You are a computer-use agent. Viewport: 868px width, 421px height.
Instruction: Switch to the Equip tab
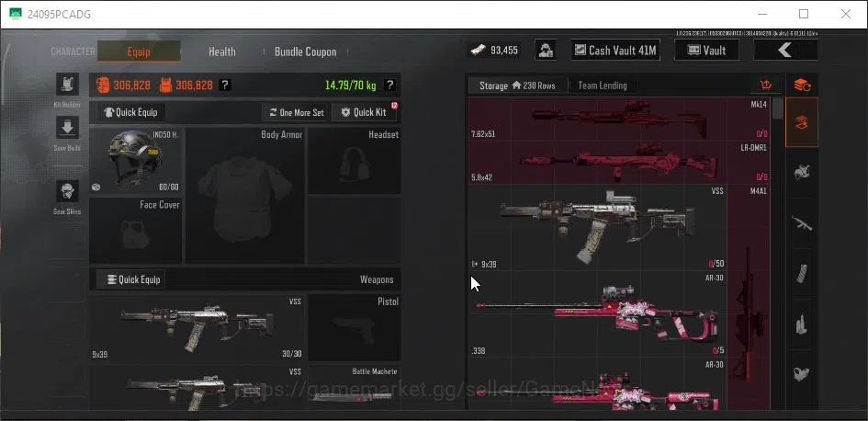click(x=139, y=51)
